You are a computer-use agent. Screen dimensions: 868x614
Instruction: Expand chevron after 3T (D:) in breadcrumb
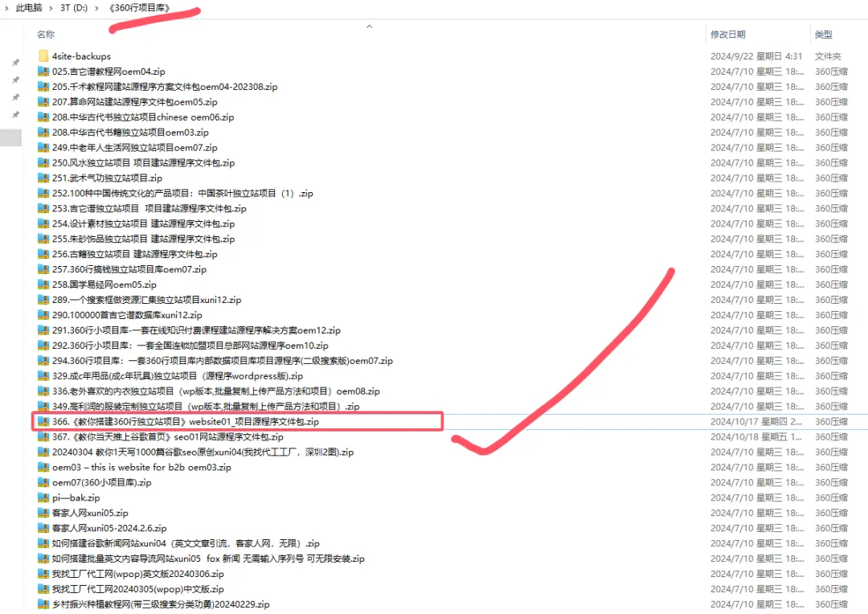pyautogui.click(x=97, y=8)
